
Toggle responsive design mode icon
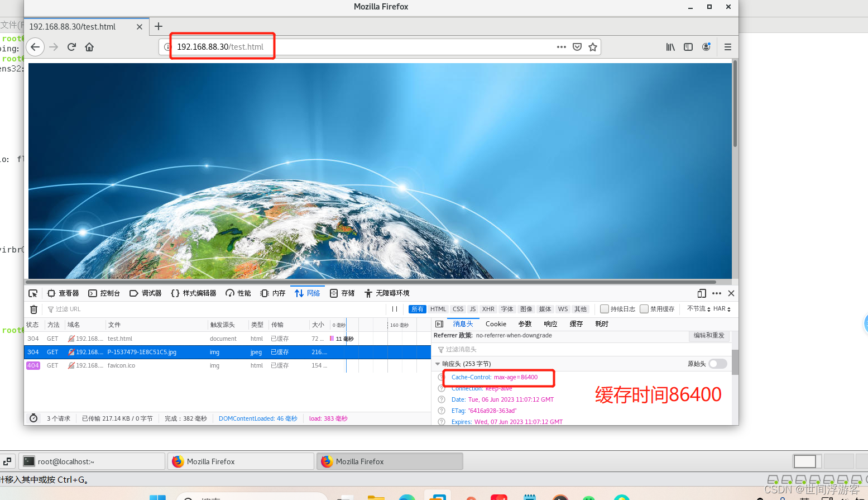click(x=702, y=293)
